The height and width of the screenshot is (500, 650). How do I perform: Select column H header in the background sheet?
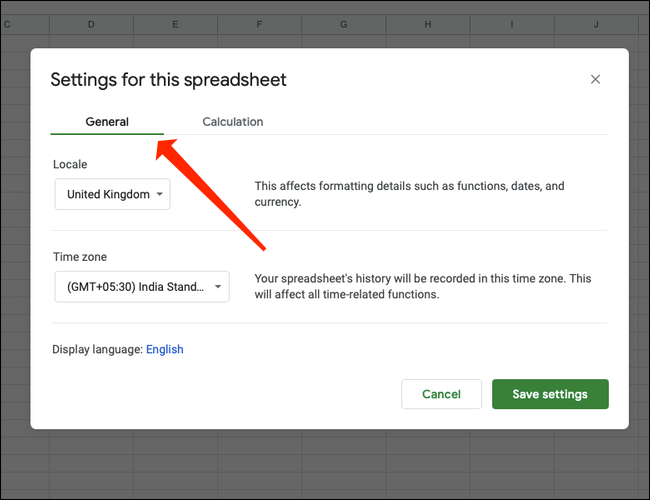click(427, 23)
